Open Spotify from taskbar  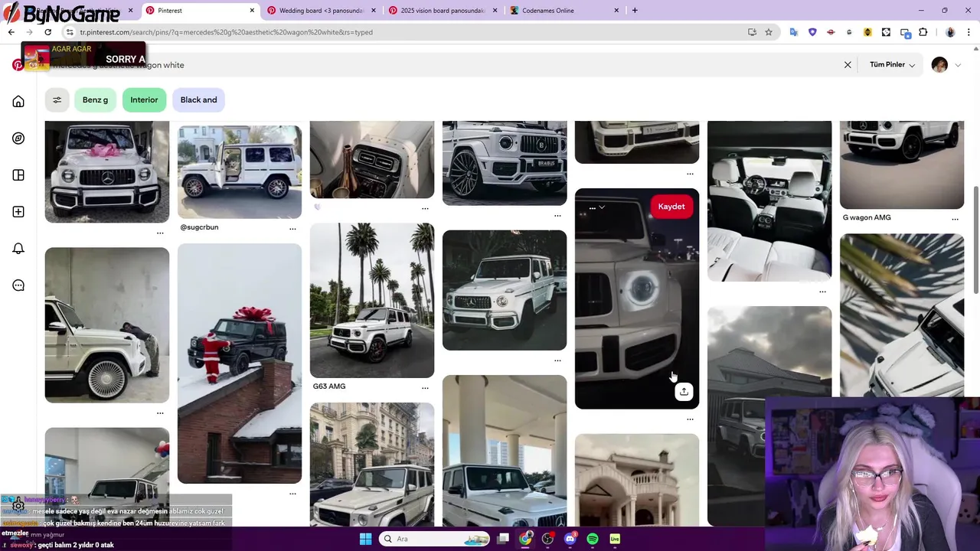pyautogui.click(x=593, y=539)
